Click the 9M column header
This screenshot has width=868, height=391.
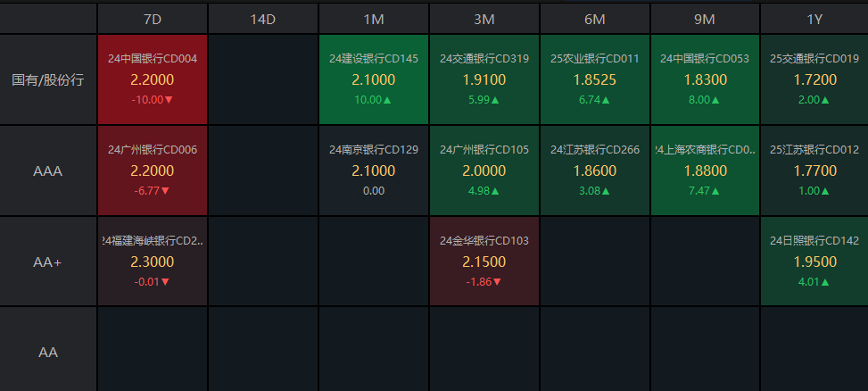[x=705, y=18]
